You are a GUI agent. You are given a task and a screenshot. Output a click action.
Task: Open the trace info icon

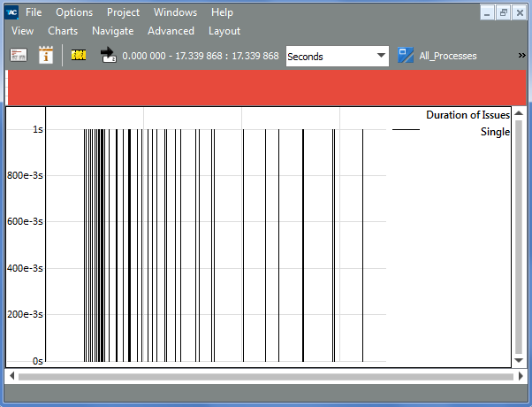point(47,55)
